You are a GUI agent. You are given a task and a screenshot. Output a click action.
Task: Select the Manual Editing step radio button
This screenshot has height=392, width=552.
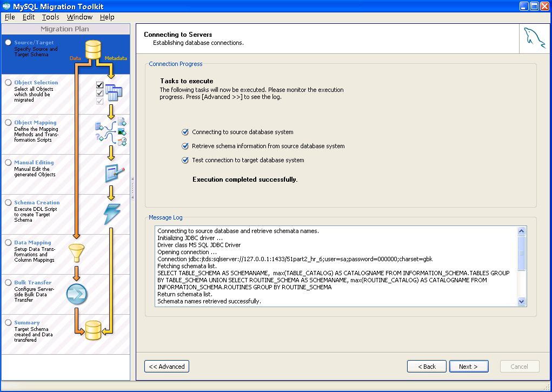tap(8, 162)
